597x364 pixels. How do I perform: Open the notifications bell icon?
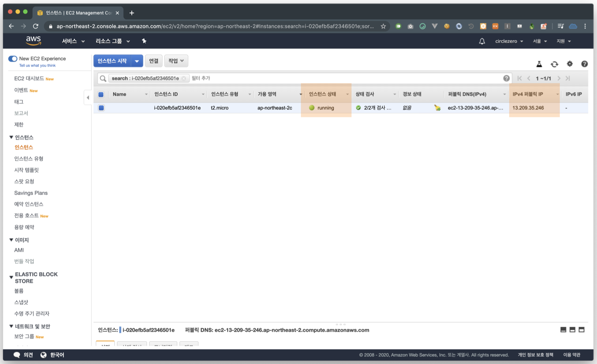(x=482, y=41)
